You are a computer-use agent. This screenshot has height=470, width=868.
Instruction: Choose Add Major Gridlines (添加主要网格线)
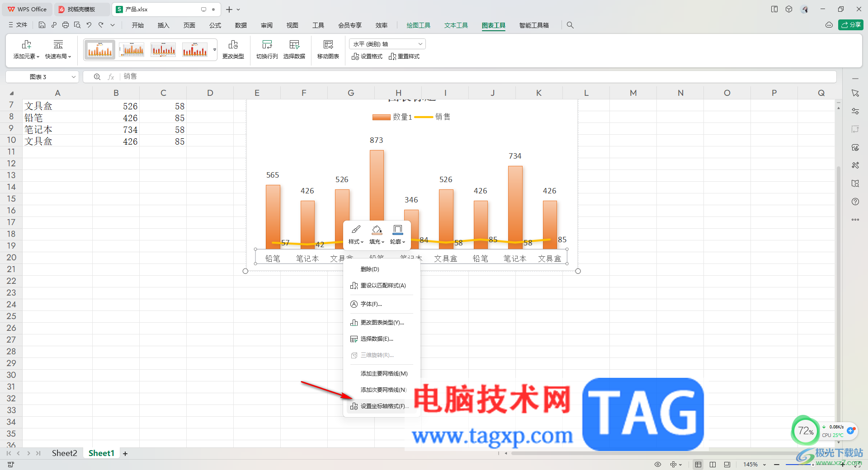(x=382, y=374)
